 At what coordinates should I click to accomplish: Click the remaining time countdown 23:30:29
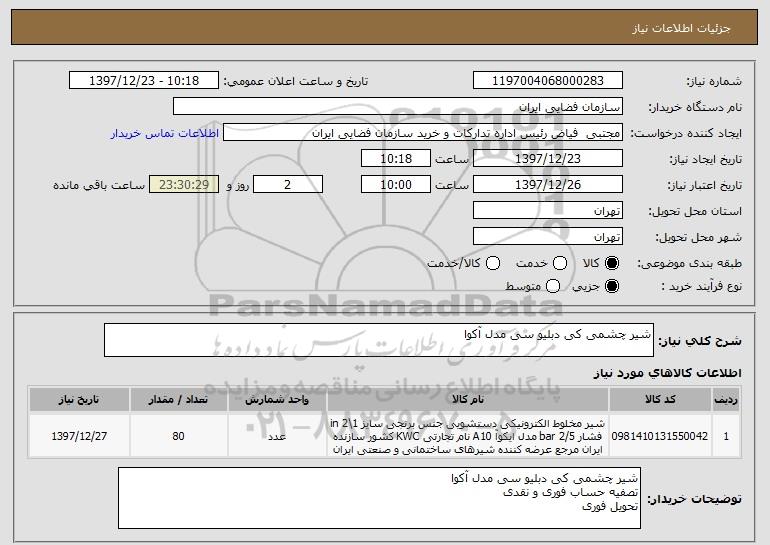click(184, 184)
